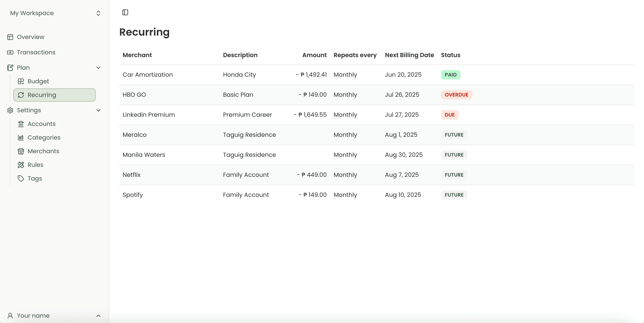Click the Next Billing Date header
The width and height of the screenshot is (644, 323).
click(x=410, y=55)
